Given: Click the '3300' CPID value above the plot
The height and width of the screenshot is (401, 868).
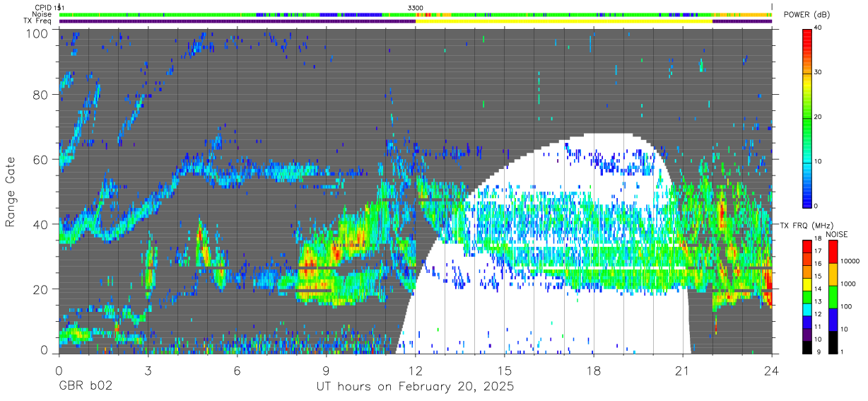Looking at the screenshot, I should point(416,8).
